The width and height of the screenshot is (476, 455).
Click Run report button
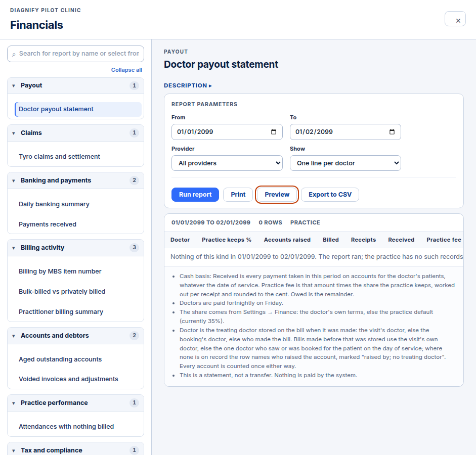pyautogui.click(x=195, y=195)
